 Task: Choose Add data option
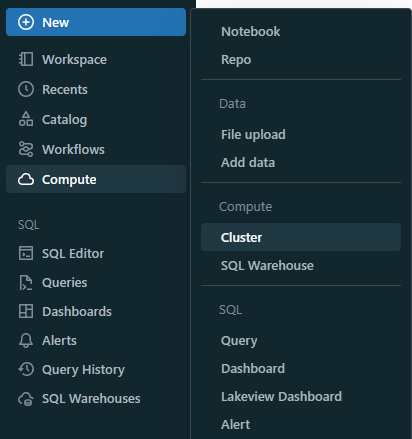coord(248,163)
